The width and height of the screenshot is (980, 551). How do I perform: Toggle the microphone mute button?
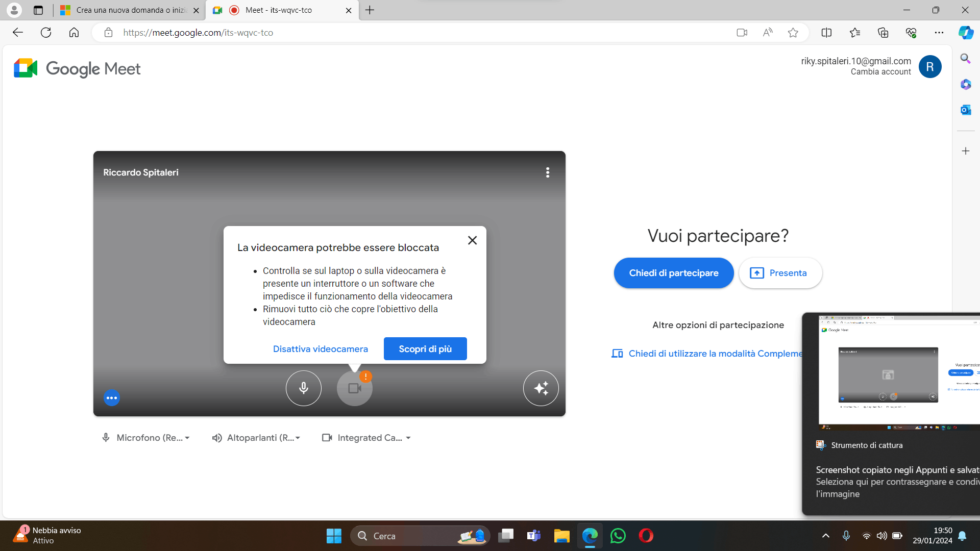tap(304, 388)
